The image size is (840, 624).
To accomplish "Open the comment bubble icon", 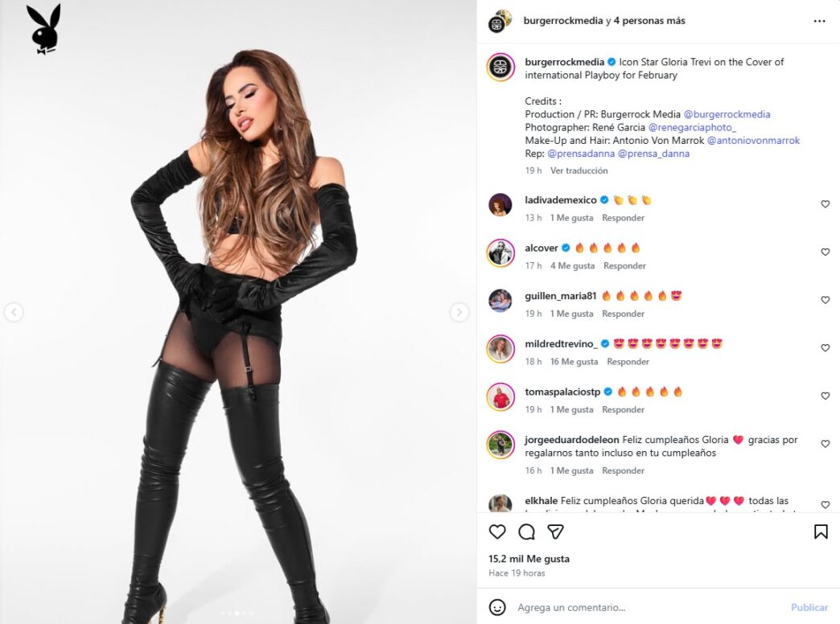I will 526,532.
